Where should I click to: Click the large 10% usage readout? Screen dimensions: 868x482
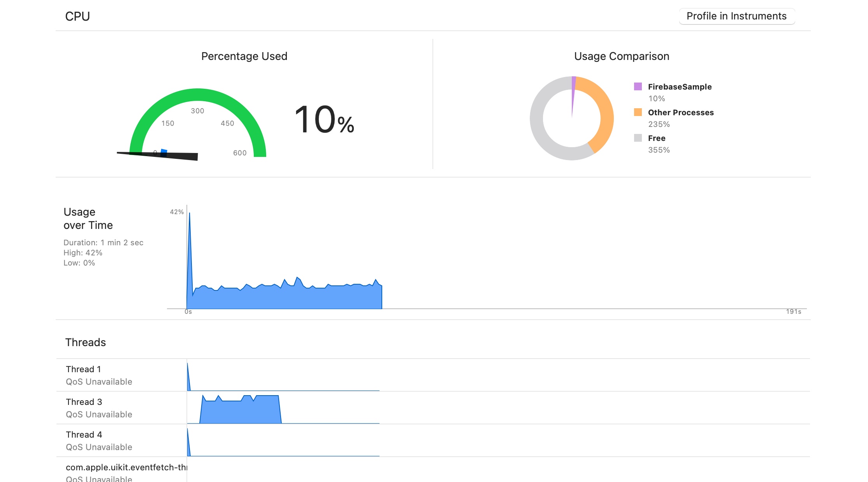pos(324,120)
